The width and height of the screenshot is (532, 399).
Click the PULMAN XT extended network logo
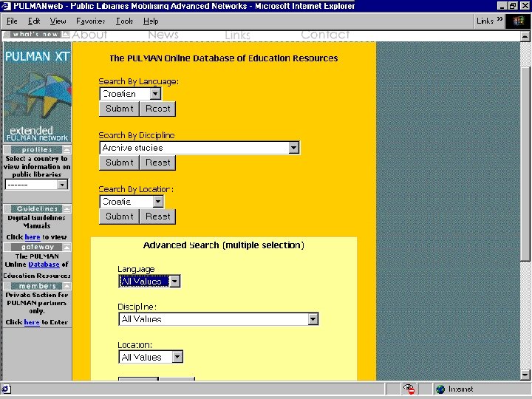coord(38,92)
